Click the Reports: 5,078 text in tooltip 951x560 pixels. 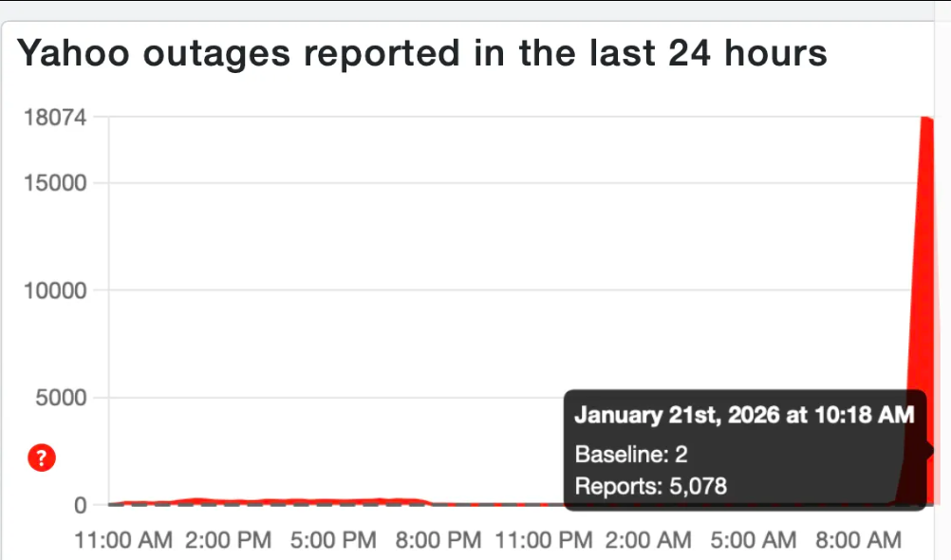(x=651, y=488)
